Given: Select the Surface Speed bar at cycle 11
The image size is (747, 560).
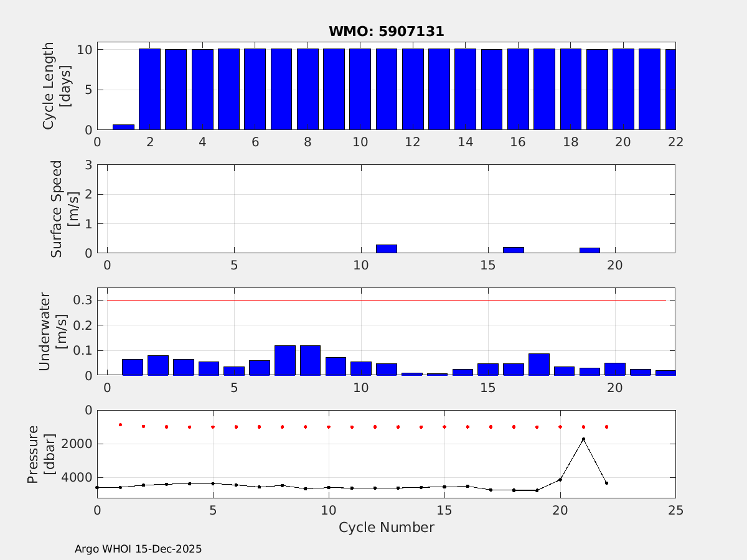Looking at the screenshot, I should [387, 249].
